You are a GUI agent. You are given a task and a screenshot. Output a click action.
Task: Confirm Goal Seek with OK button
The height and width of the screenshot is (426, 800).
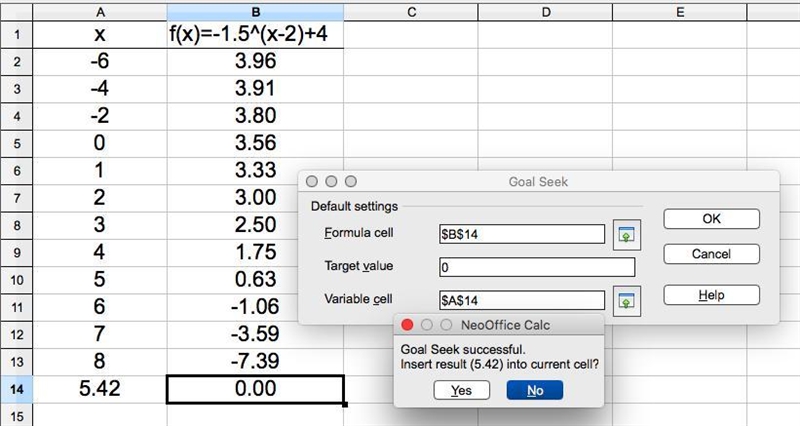click(711, 219)
